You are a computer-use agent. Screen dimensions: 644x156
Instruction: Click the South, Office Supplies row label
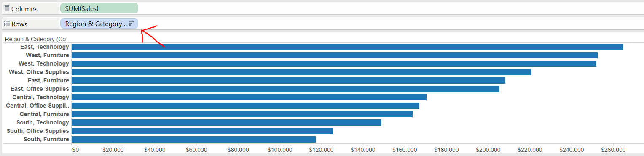[38, 131]
